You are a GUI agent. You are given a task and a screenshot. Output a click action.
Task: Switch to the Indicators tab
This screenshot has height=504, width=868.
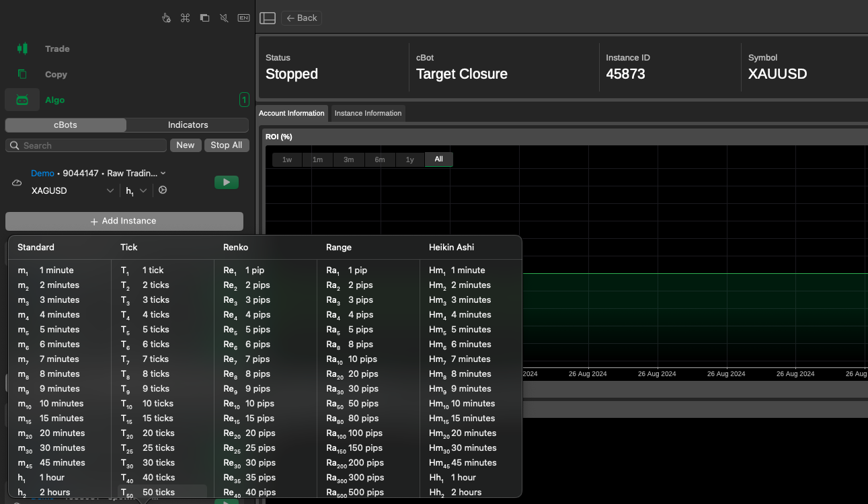188,124
